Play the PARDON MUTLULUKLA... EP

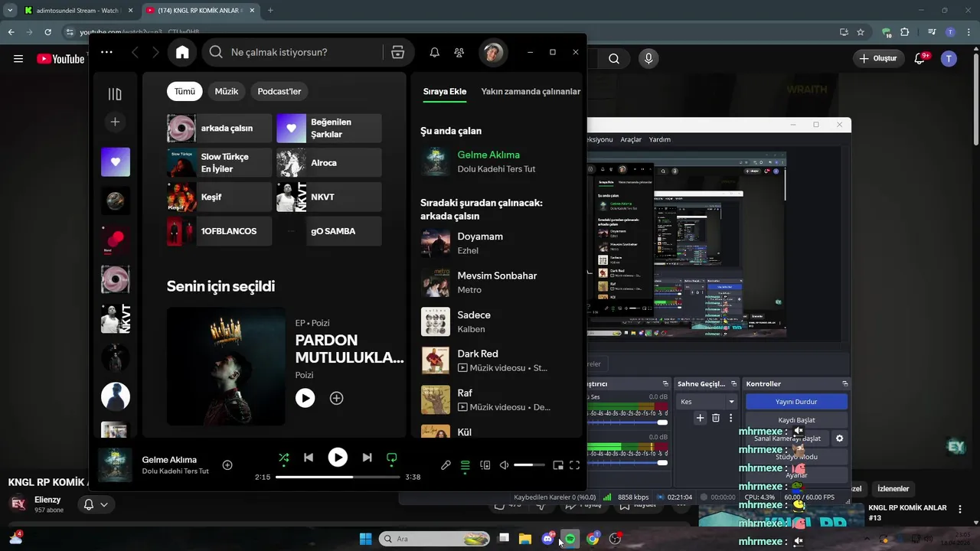coord(305,398)
